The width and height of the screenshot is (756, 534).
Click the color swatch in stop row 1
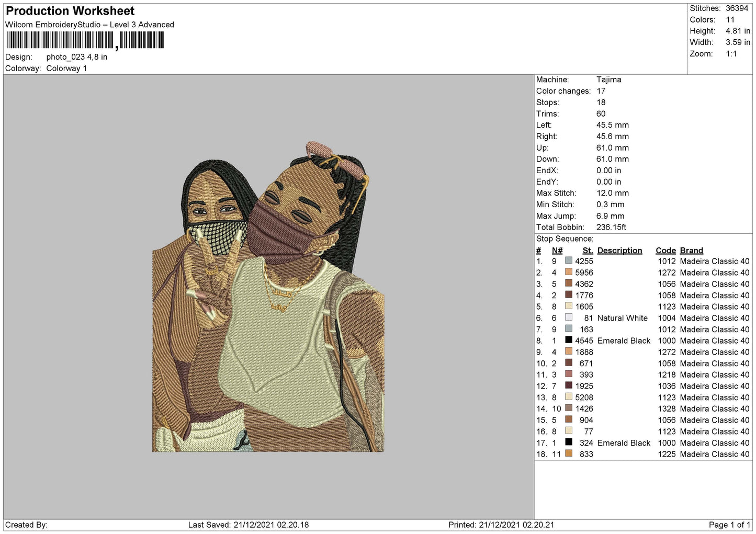(569, 260)
